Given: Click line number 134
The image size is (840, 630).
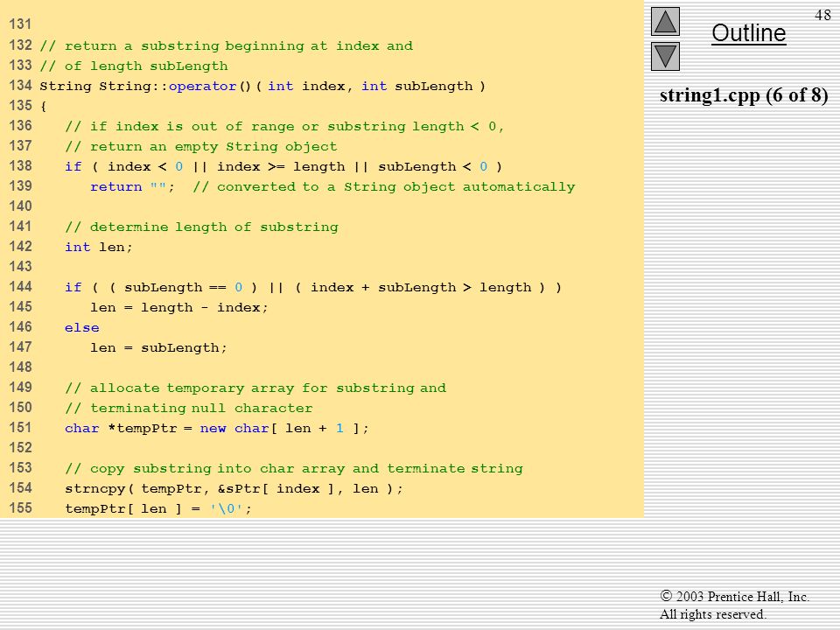Looking at the screenshot, I should (20, 85).
